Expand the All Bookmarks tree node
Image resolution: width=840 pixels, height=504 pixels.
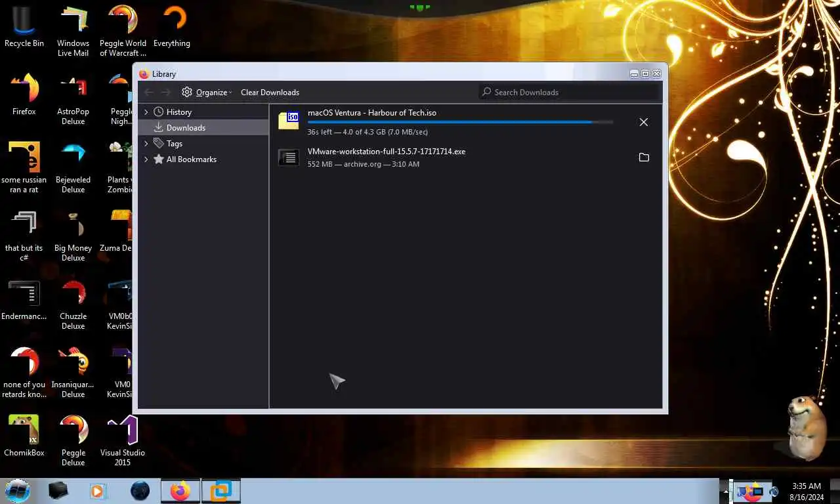click(x=146, y=159)
